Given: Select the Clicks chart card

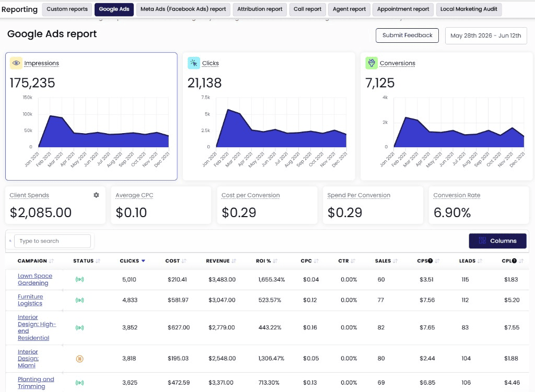Looking at the screenshot, I should 269,116.
